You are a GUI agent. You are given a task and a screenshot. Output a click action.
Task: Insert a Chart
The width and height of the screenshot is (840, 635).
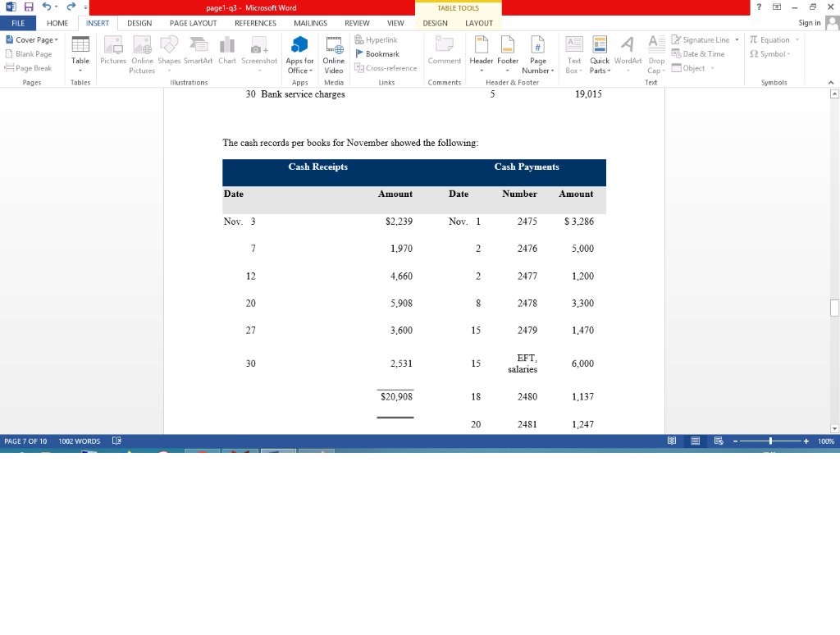(x=227, y=51)
